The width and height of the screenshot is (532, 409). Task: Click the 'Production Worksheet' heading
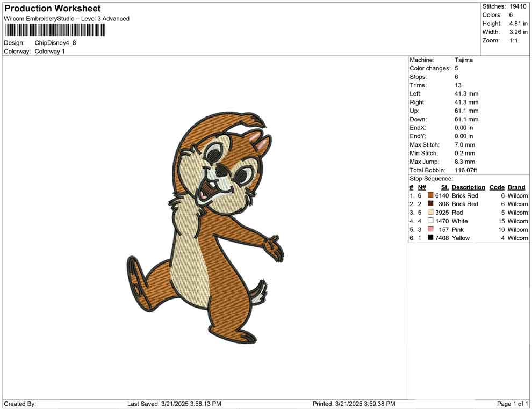[53, 9]
